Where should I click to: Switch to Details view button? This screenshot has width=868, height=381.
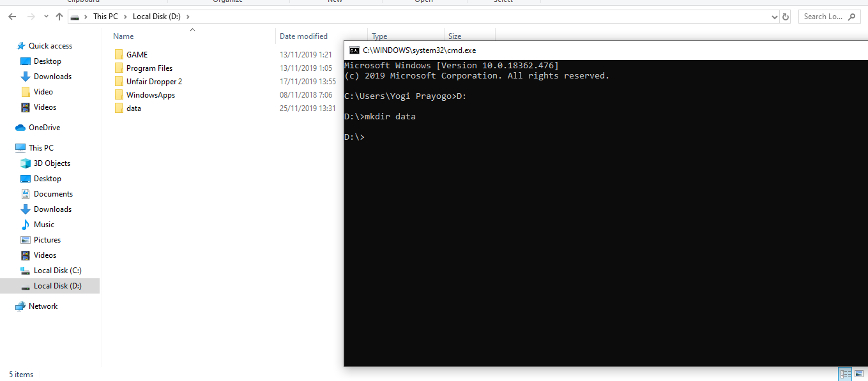[845, 375]
